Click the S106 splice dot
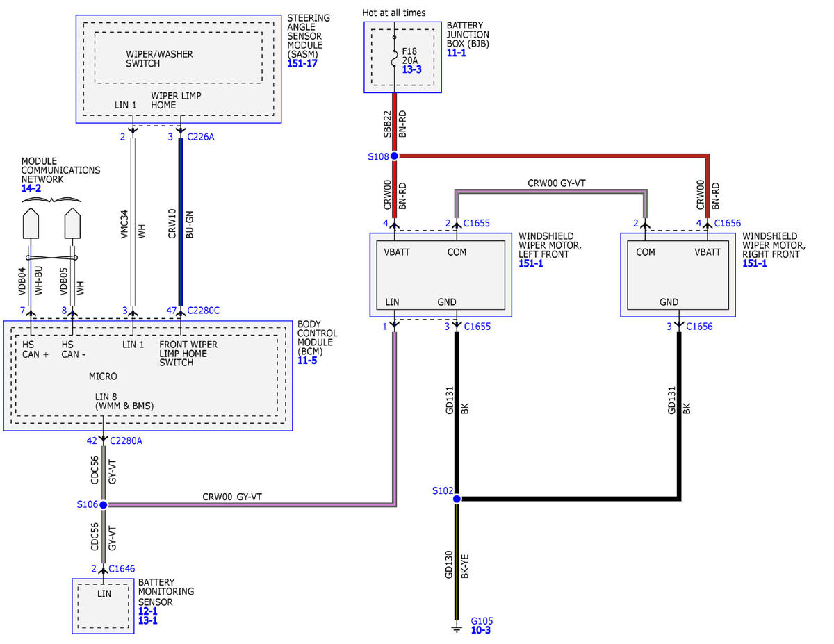Viewport: 834px width, 644px height. 103,504
